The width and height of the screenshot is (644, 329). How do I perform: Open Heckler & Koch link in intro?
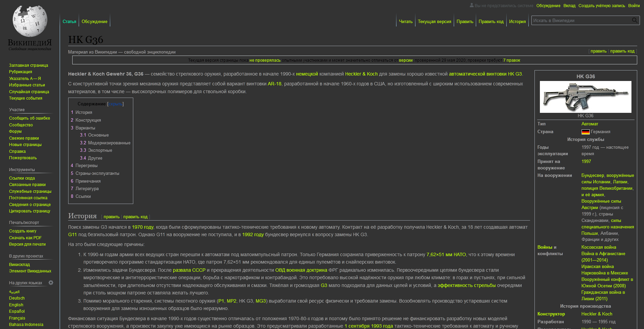pos(361,74)
